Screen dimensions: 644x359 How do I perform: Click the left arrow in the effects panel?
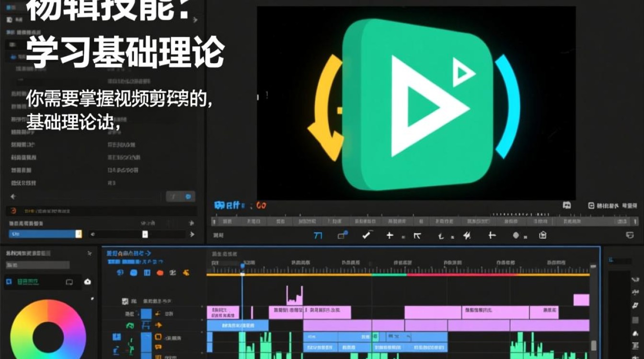click(x=13, y=197)
